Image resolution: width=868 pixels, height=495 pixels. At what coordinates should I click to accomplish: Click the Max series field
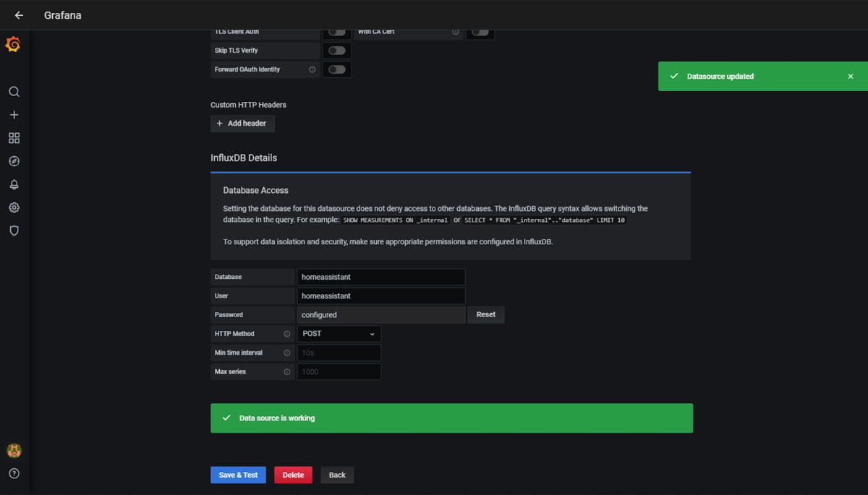(339, 371)
